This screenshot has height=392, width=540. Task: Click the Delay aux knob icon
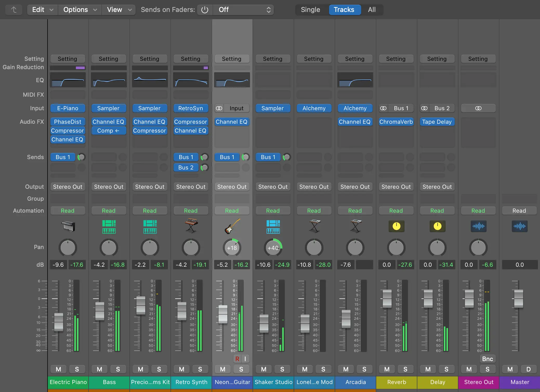(437, 226)
